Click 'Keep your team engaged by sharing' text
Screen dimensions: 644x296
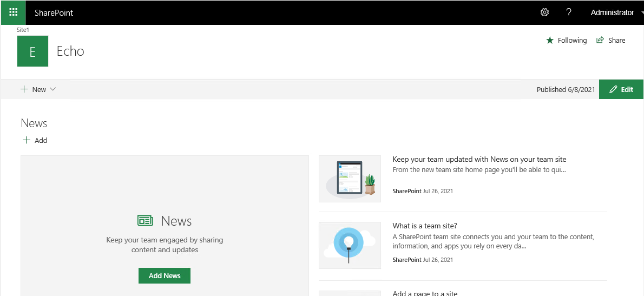(165, 245)
